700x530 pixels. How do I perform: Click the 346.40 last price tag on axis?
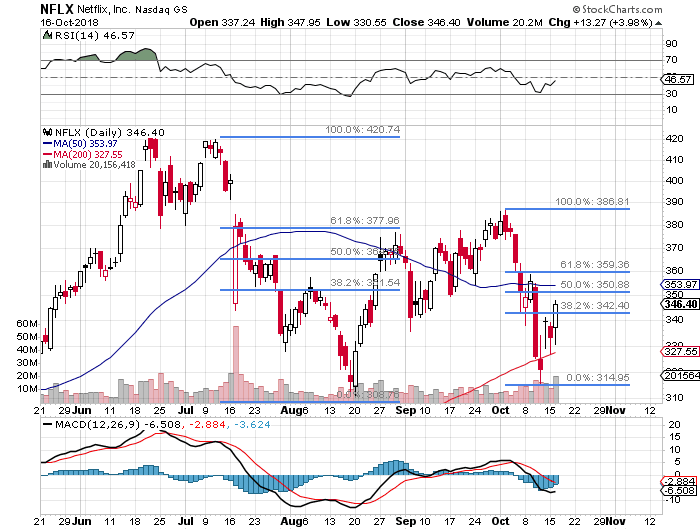pyautogui.click(x=680, y=304)
